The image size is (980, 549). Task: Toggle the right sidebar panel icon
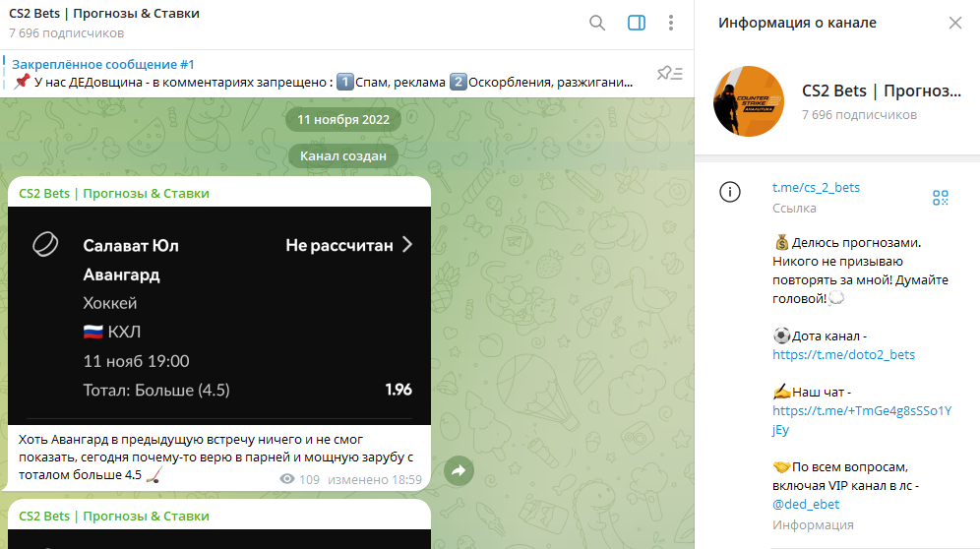pyautogui.click(x=637, y=24)
